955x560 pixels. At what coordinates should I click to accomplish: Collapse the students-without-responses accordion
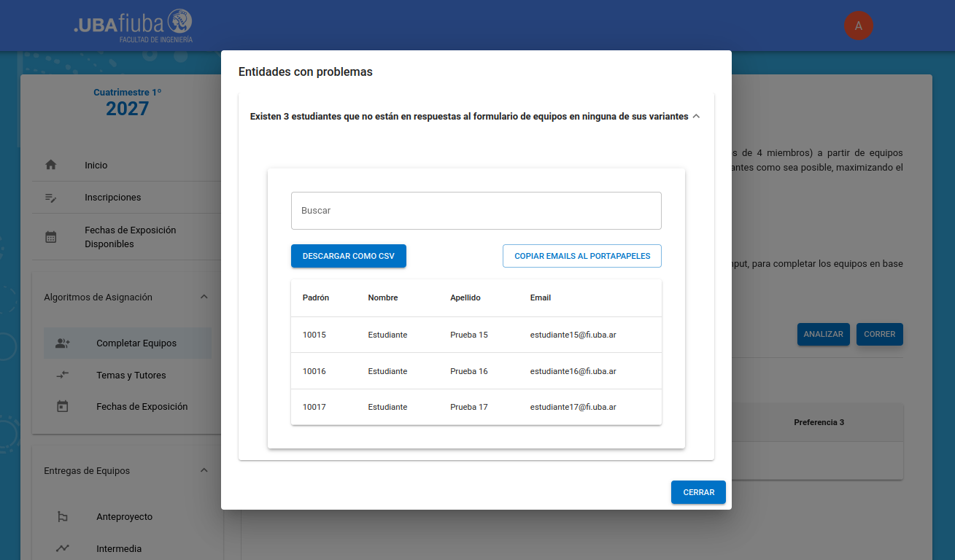click(x=696, y=117)
